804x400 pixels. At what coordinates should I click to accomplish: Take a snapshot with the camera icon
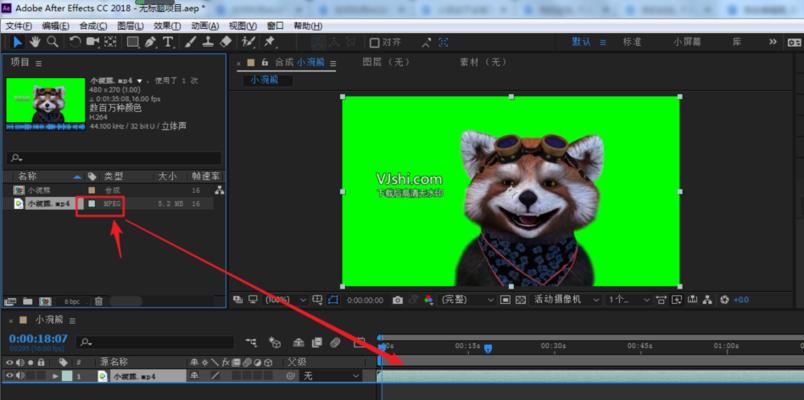397,300
